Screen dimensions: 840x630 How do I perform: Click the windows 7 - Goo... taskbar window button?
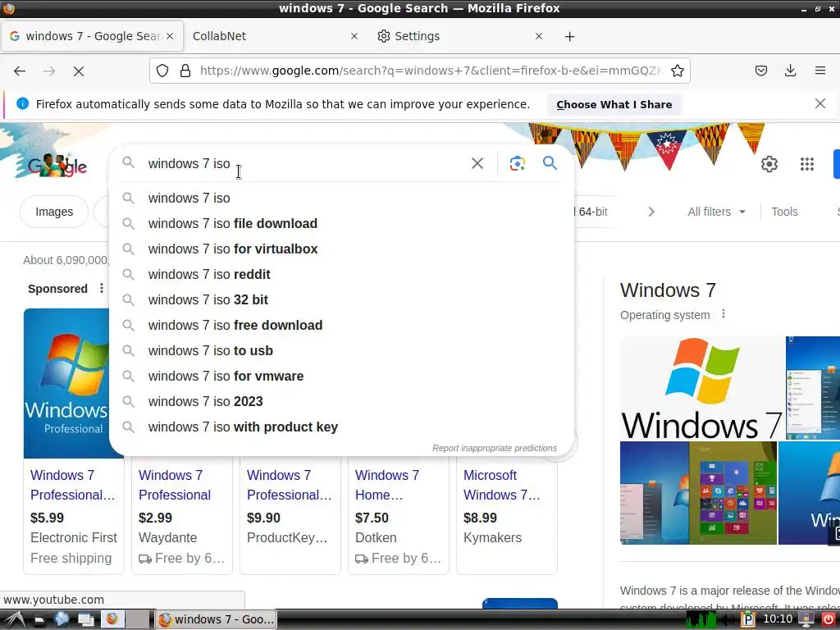point(217,619)
